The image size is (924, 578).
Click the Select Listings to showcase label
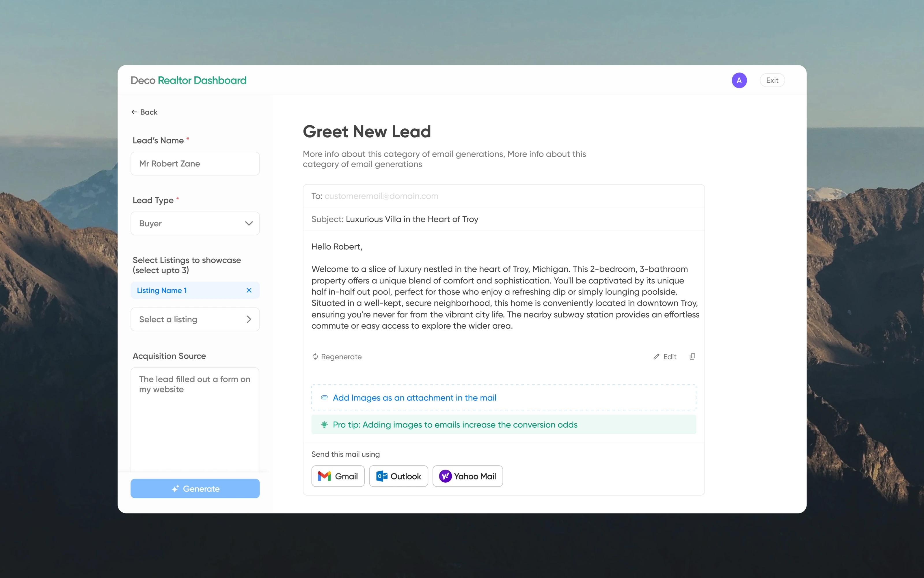tap(187, 265)
